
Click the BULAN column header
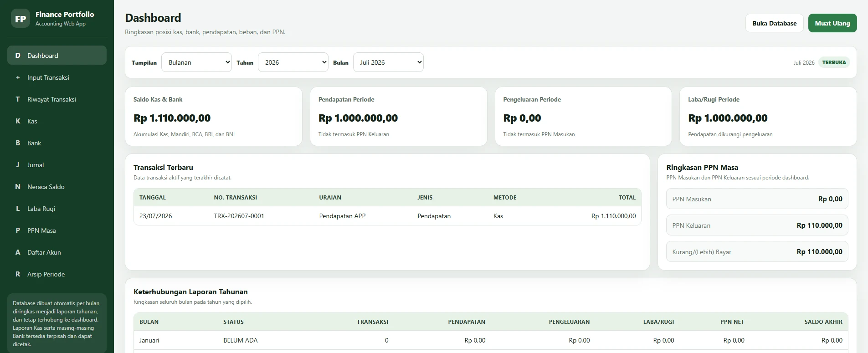tap(149, 322)
